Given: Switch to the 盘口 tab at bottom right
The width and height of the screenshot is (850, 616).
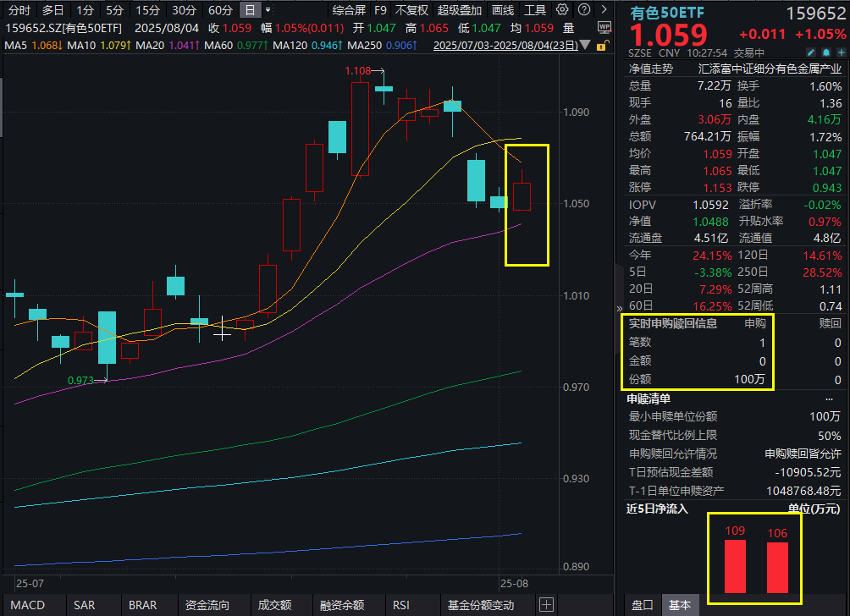Looking at the screenshot, I should (x=643, y=604).
